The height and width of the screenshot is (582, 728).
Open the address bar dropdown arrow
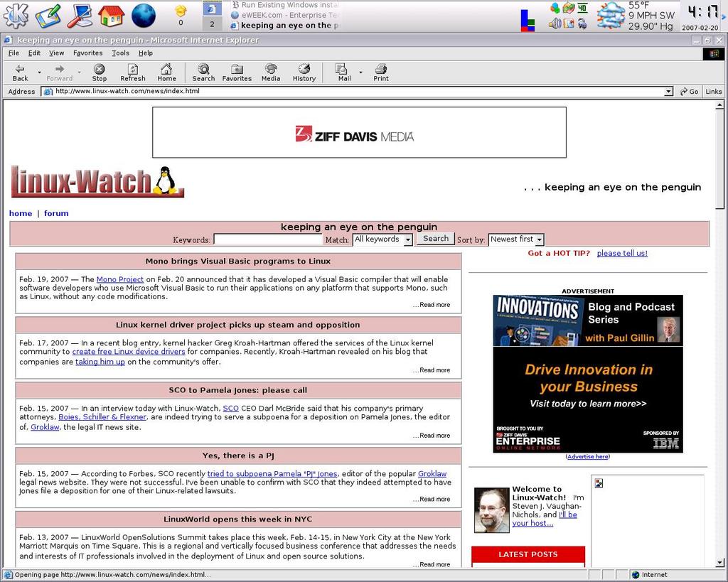[668, 92]
